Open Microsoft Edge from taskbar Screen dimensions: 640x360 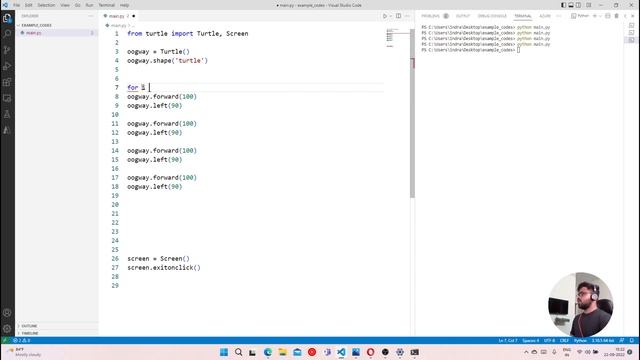click(x=268, y=352)
